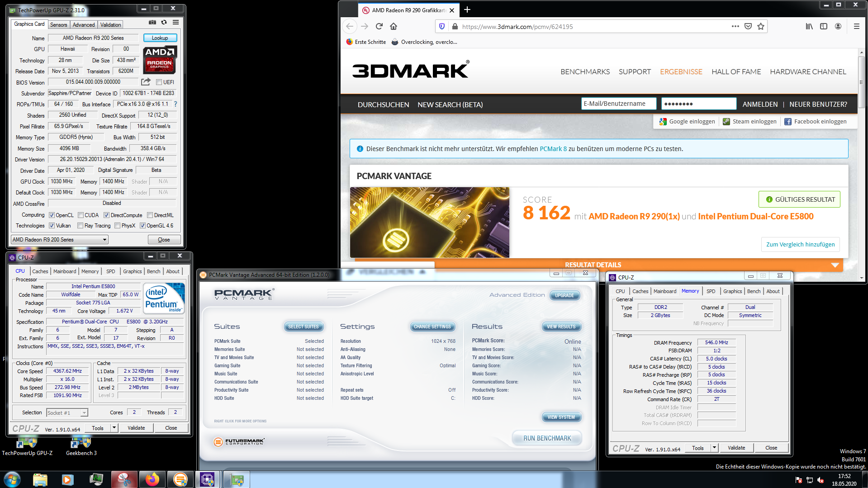Click the PCMark Vantage result thumbnail image
The image size is (868, 488).
coord(429,223)
